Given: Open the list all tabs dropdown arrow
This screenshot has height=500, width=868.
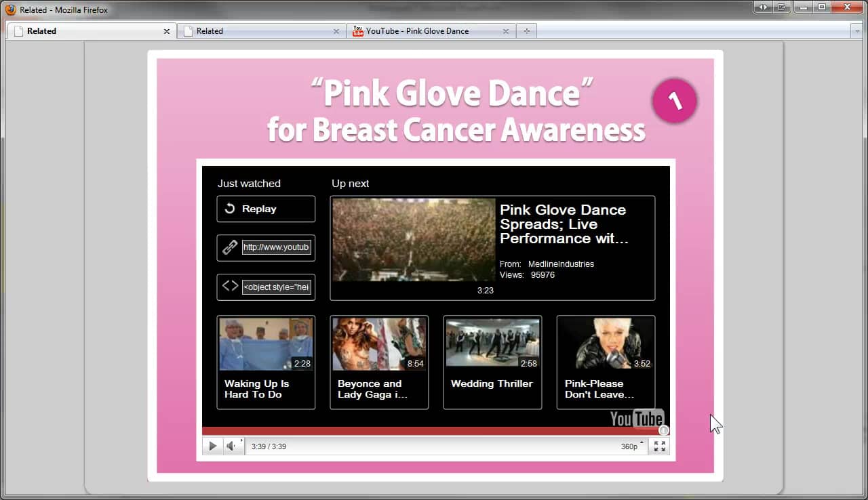Looking at the screenshot, I should (x=856, y=31).
